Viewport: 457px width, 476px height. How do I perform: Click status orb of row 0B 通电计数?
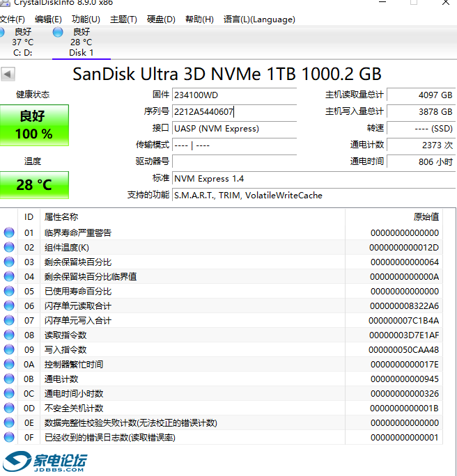(x=9, y=379)
